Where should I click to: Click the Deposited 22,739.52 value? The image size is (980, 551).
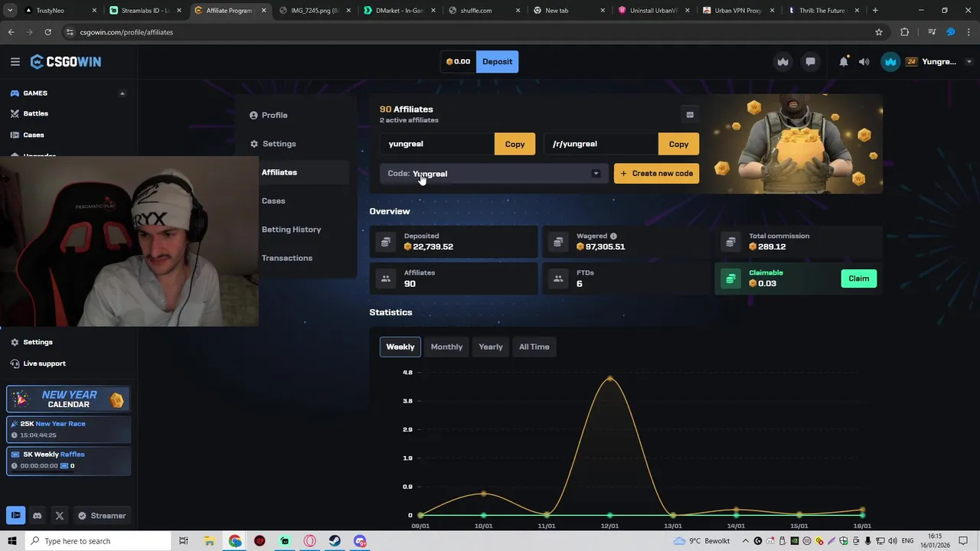429,247
